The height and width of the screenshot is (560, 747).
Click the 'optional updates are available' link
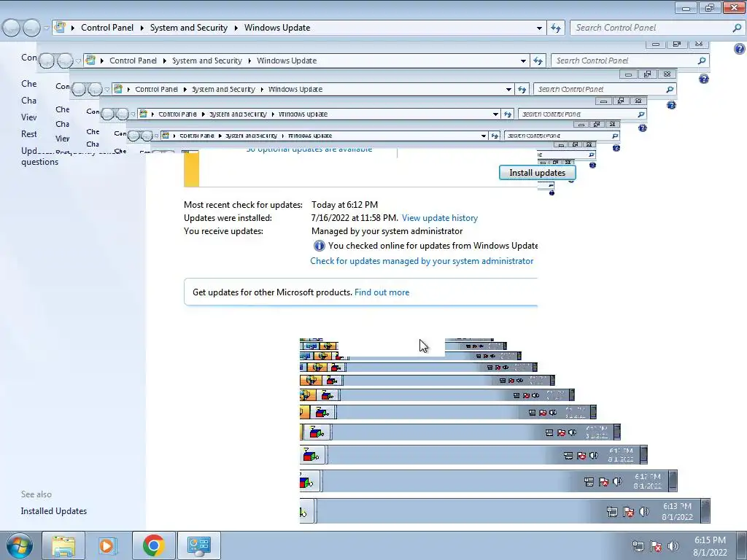[309, 149]
